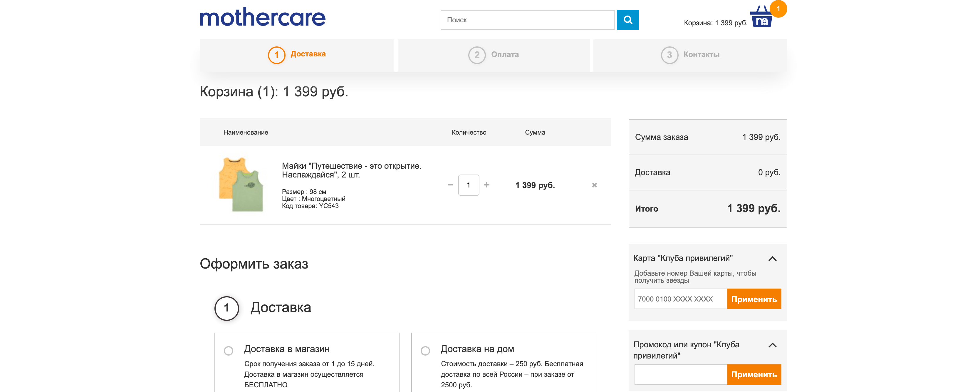Click the circled 1 beside the Доставка heading
Viewport: 980px width, 392px height.
(x=227, y=308)
